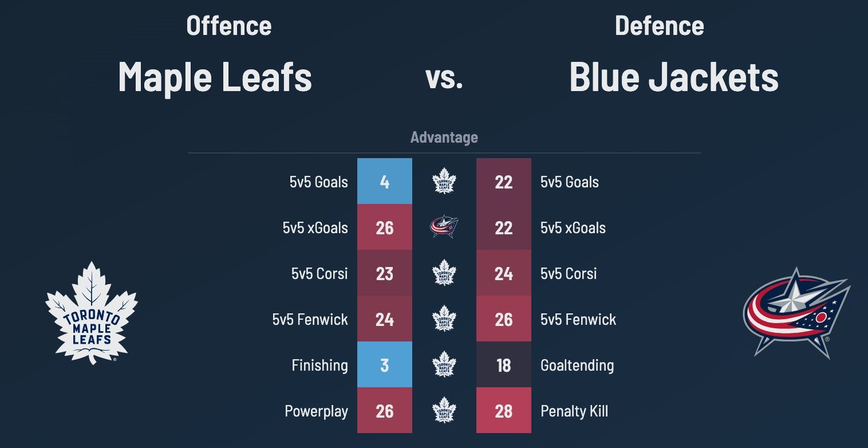Click the large Toronto Maple Leafs logo

coord(92,312)
